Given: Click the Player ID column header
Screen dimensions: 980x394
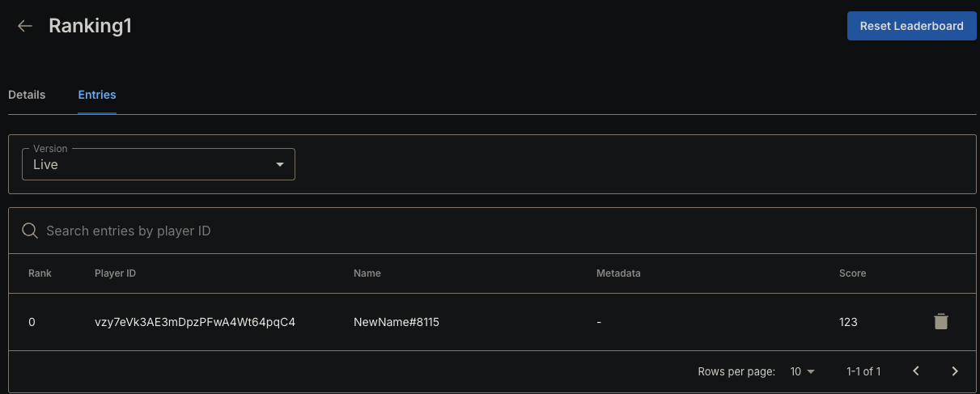Looking at the screenshot, I should point(115,273).
